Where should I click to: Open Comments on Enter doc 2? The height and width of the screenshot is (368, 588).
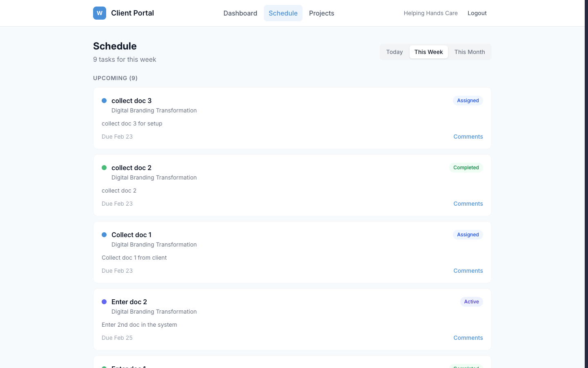pyautogui.click(x=468, y=337)
